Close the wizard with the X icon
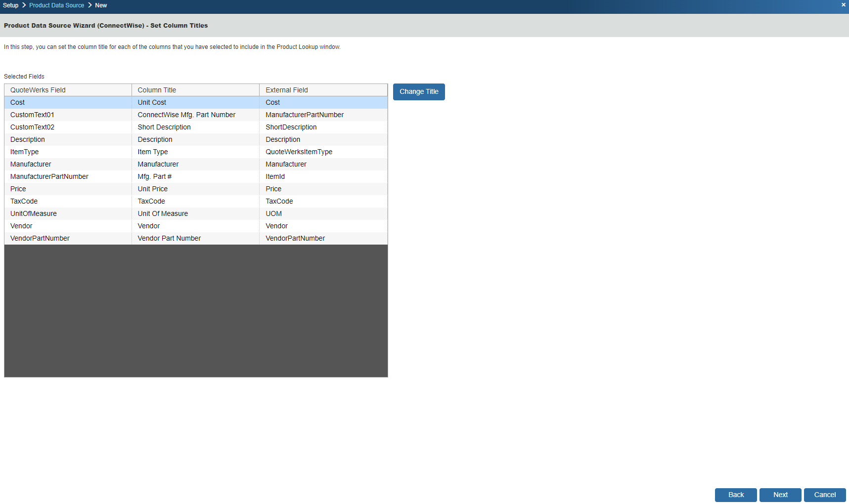This screenshot has height=504, width=849. pyautogui.click(x=843, y=5)
